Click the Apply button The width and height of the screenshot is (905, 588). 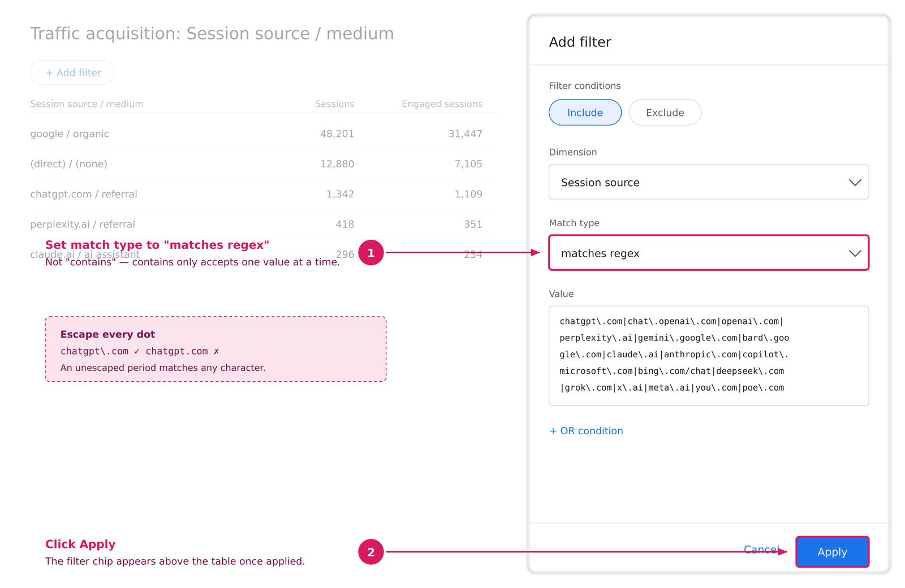coord(832,552)
